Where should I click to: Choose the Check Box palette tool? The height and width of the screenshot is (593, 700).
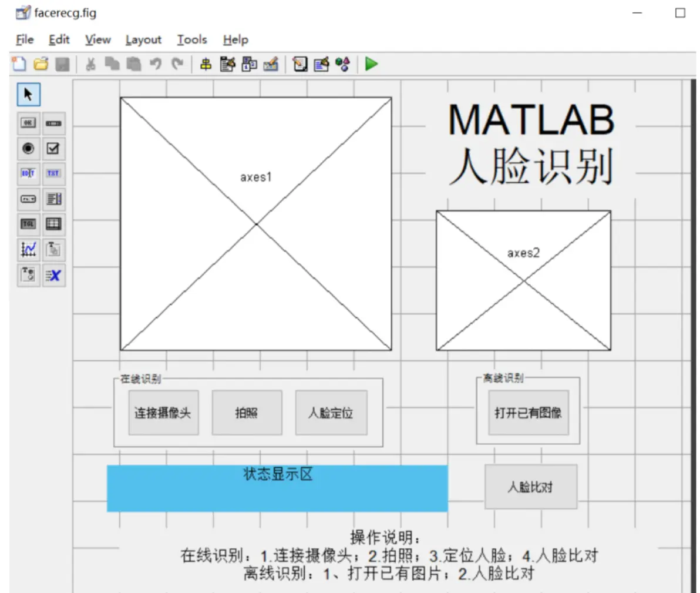(x=53, y=148)
